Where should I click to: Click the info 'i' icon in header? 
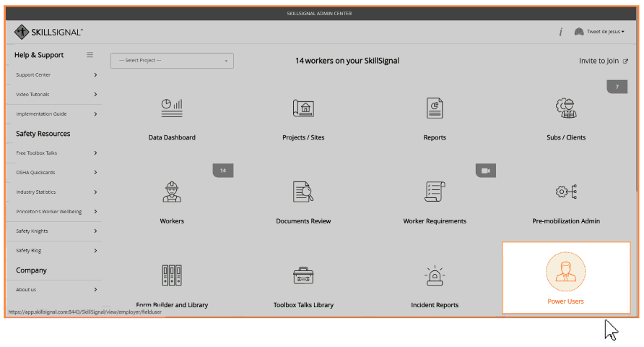tap(561, 32)
